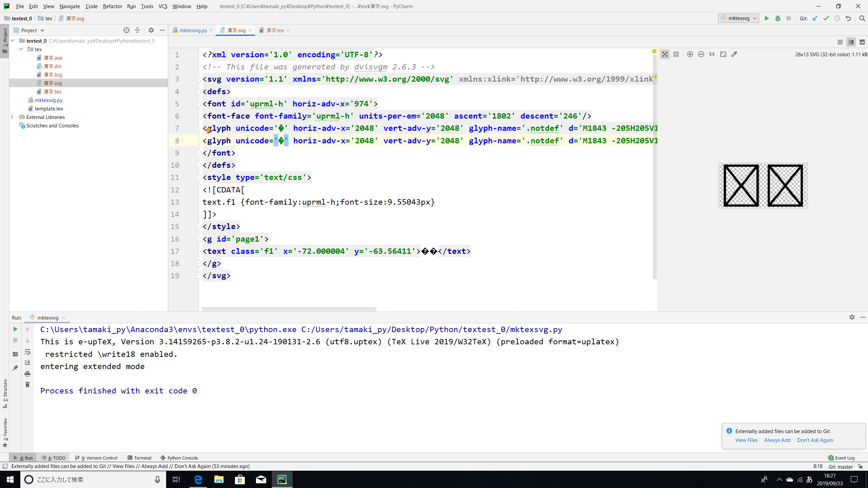
Task: Toggle line 7 glyph unicode visibility
Action: coord(280,127)
